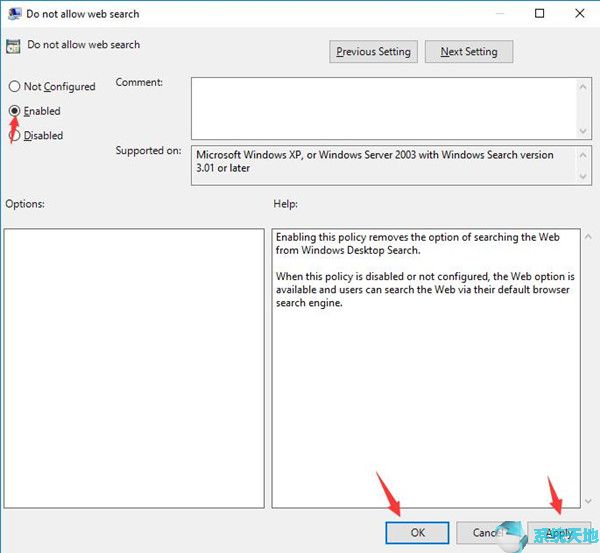Click Supported on box scroll up arrow

[583, 155]
